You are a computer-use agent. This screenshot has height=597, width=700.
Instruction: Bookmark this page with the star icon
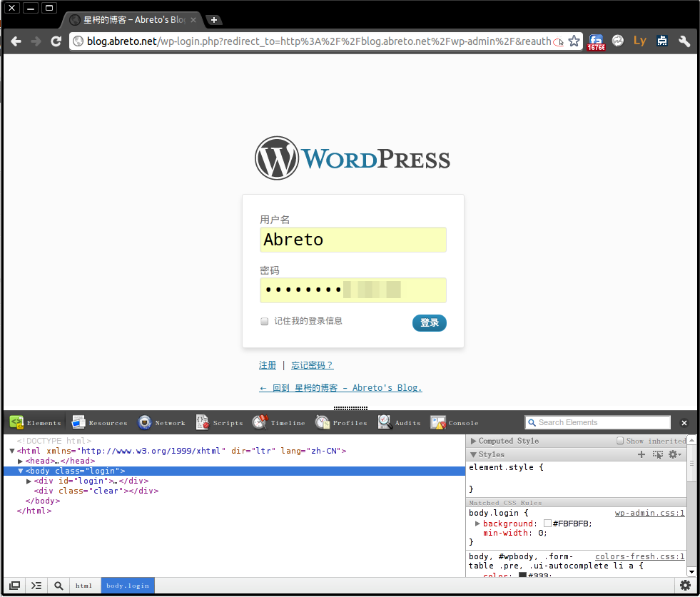574,41
